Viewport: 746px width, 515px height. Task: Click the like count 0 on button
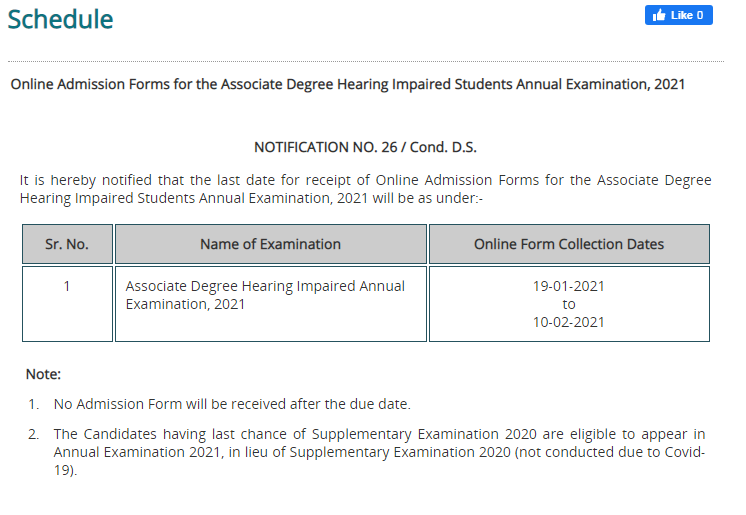700,15
